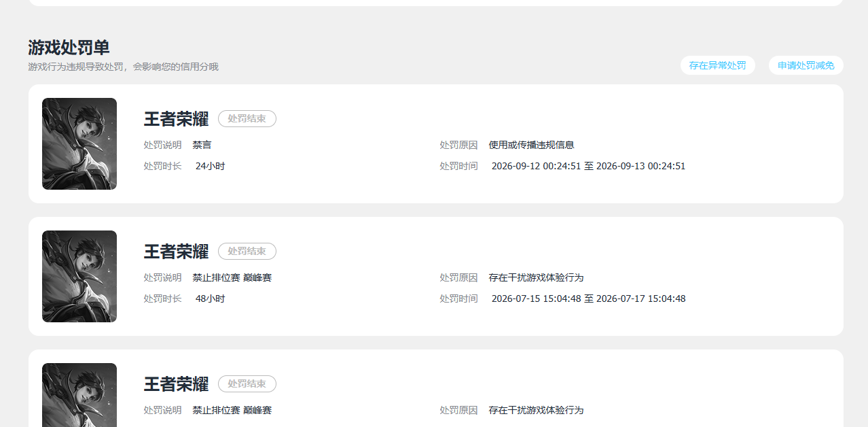Click the 处罚结束 badge on the bottom card

pos(247,384)
